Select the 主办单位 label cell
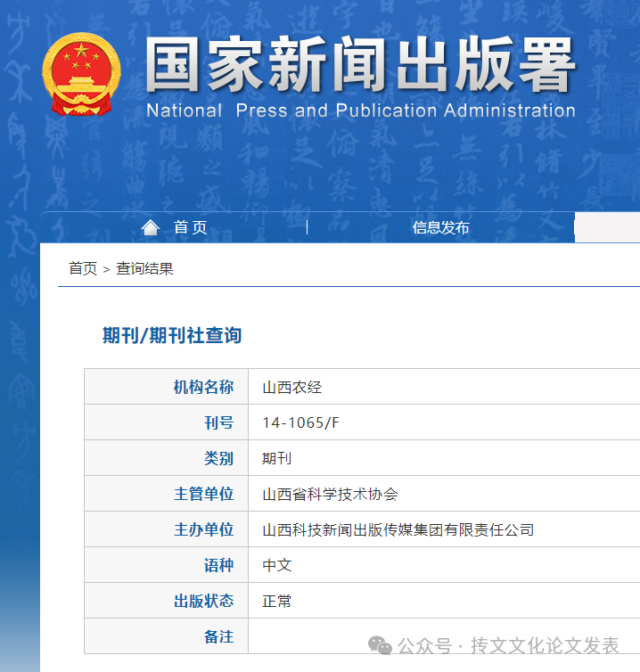 click(167, 529)
